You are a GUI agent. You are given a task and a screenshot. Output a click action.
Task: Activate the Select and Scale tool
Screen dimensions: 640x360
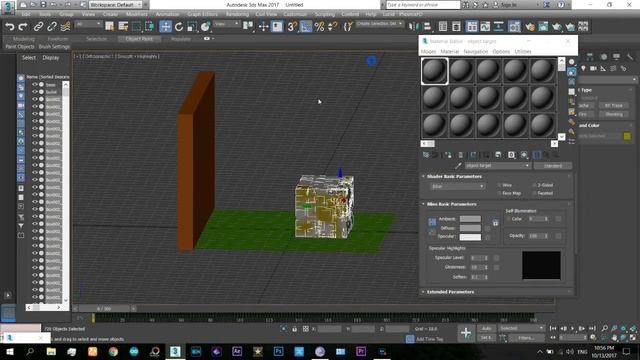click(x=192, y=27)
